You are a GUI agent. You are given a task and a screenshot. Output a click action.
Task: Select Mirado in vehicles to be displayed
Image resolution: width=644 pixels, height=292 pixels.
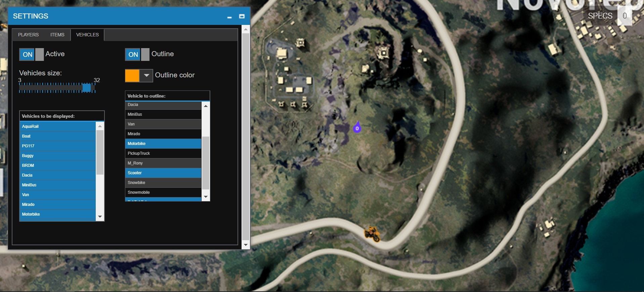[x=58, y=205]
